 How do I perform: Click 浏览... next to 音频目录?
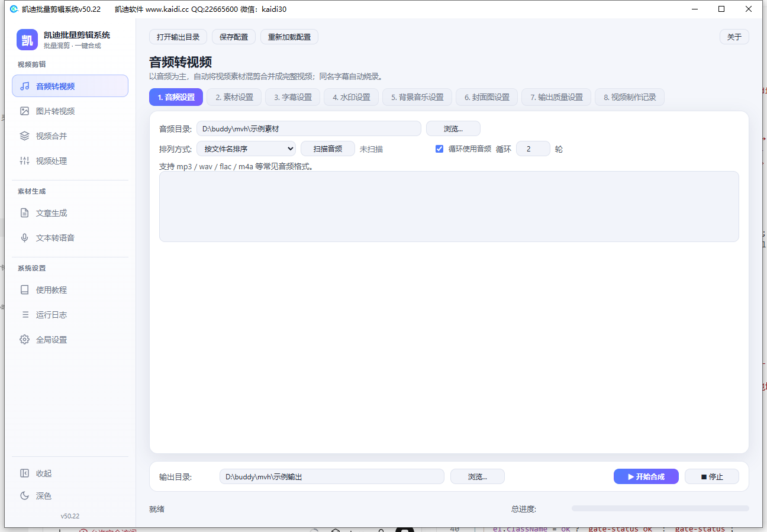coord(453,128)
